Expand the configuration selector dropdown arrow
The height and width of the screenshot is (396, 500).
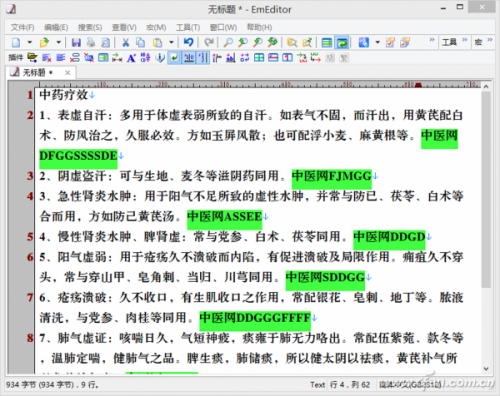(x=378, y=42)
